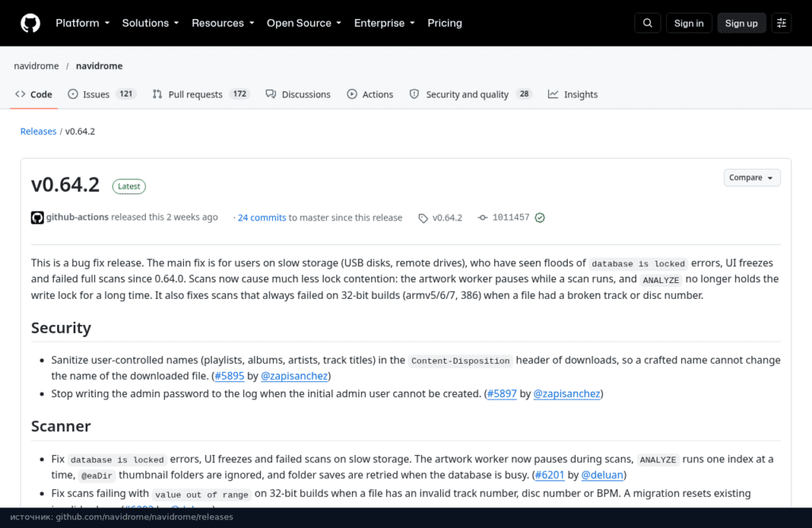Open the Pricing page
Image resolution: width=812 pixels, height=528 pixels.
tap(445, 23)
